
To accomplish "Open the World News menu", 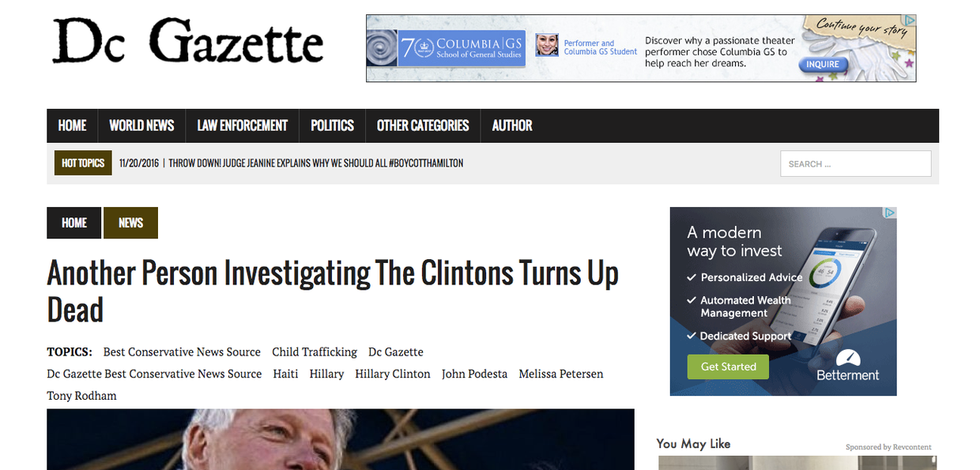I will tap(141, 126).
